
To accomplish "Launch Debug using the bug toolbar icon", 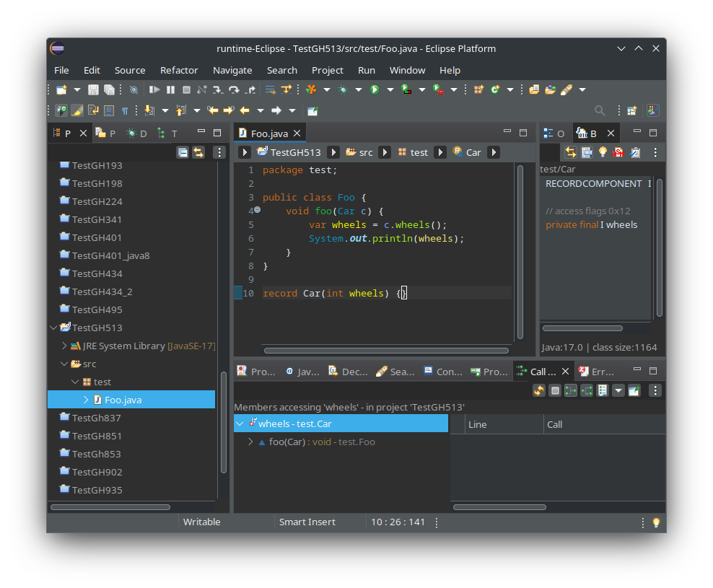I will click(342, 90).
